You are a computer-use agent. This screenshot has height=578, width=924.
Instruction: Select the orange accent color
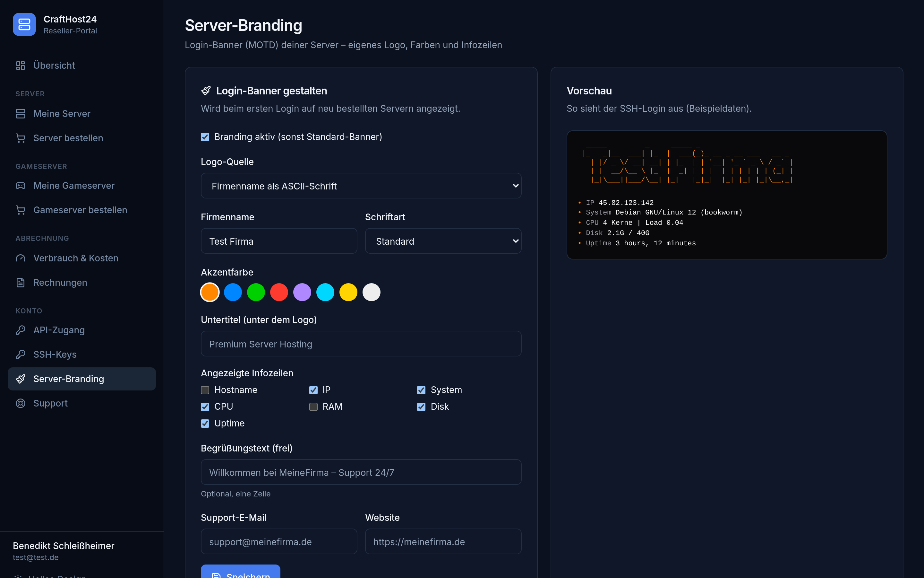click(x=210, y=292)
